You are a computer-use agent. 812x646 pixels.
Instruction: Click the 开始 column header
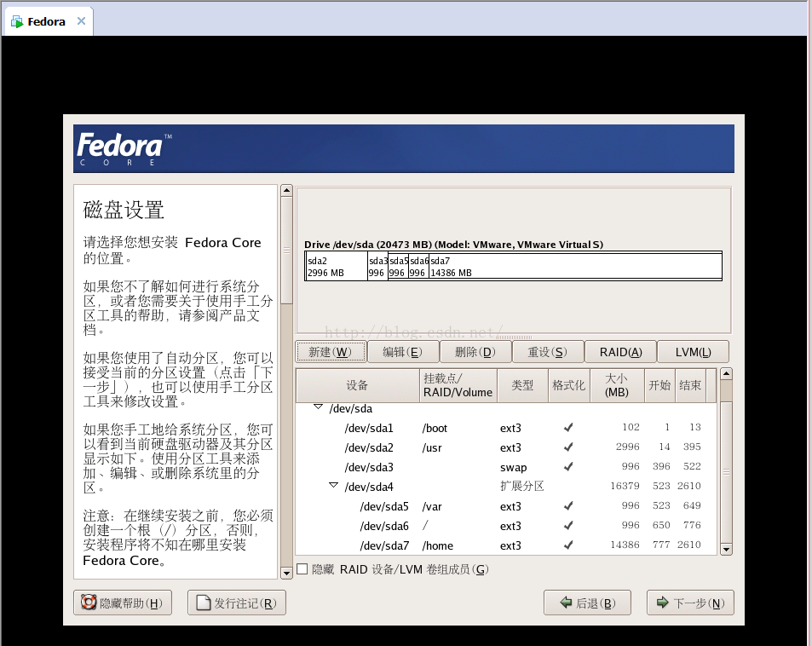pos(659,385)
